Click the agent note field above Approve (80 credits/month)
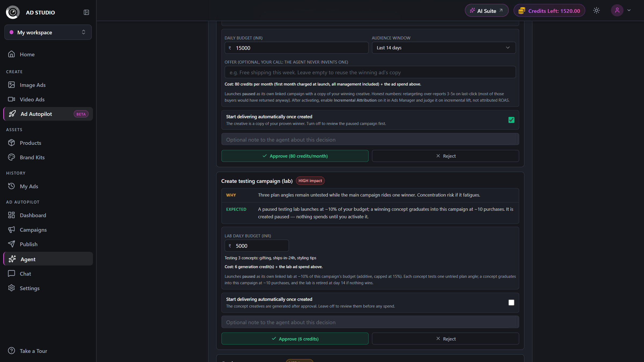644x362 pixels. (370, 139)
